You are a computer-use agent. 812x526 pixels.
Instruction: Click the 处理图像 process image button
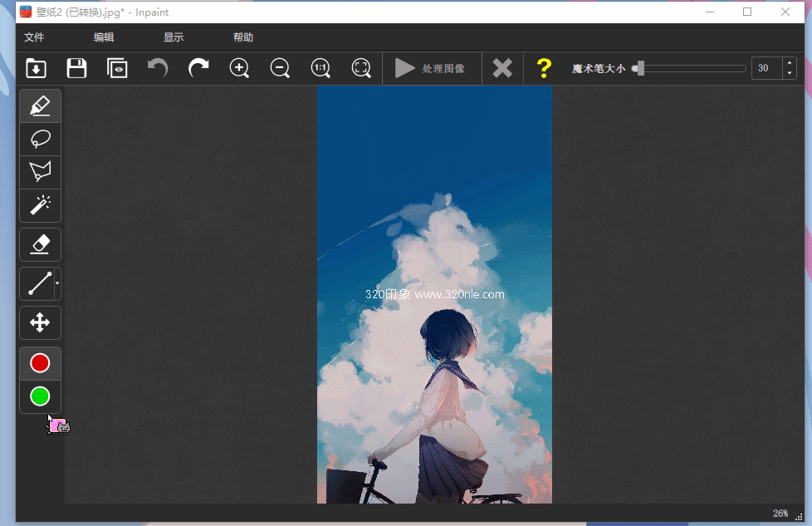pyautogui.click(x=431, y=68)
